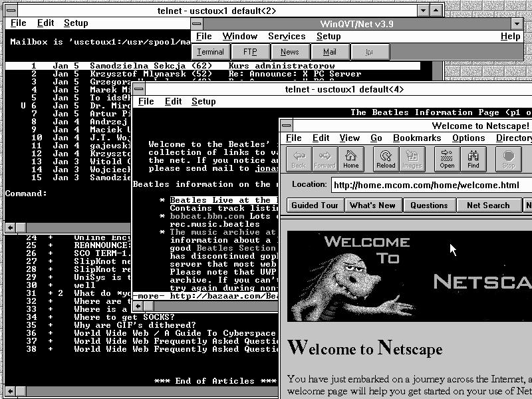Open the Bookmarks menu in Netscape

pyautogui.click(x=417, y=138)
